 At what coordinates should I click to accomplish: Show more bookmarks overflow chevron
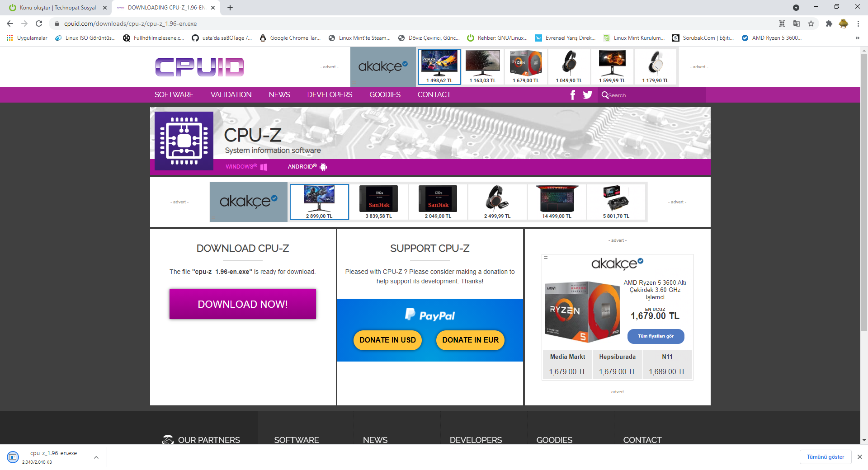(858, 38)
